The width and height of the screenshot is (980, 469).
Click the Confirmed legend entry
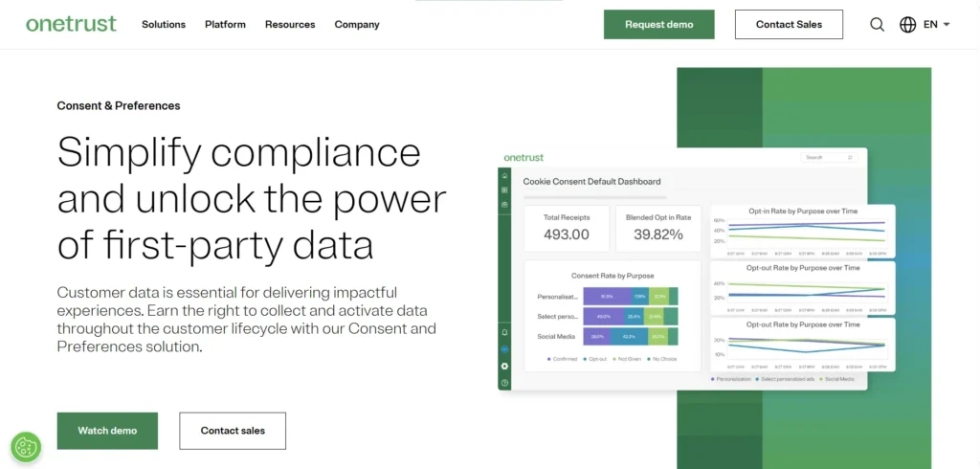(563, 359)
